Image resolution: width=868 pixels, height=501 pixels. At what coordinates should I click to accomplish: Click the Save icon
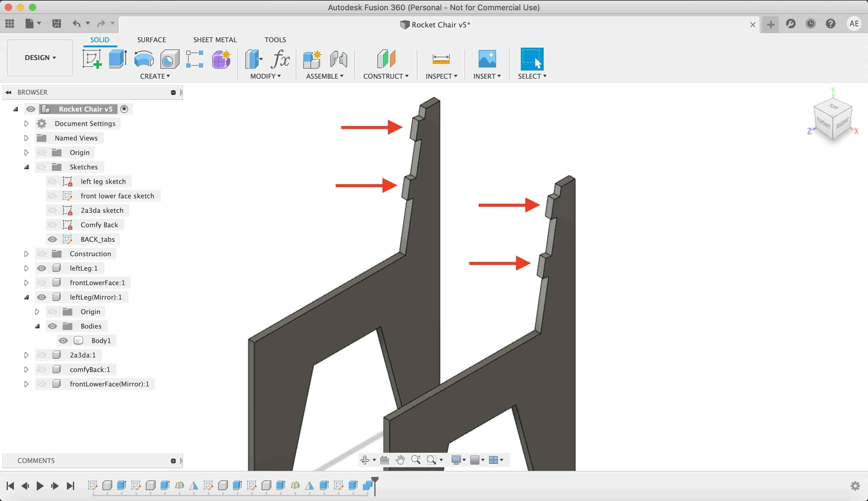click(x=56, y=24)
